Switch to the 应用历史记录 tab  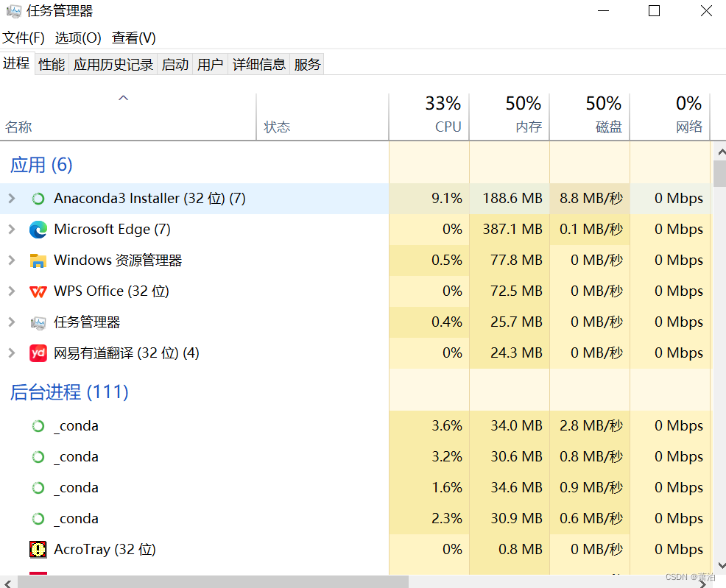coord(113,64)
